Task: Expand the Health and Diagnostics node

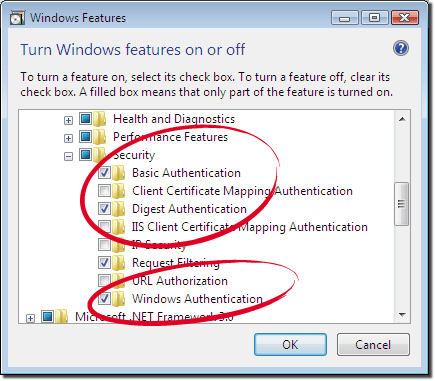Action: (x=68, y=120)
